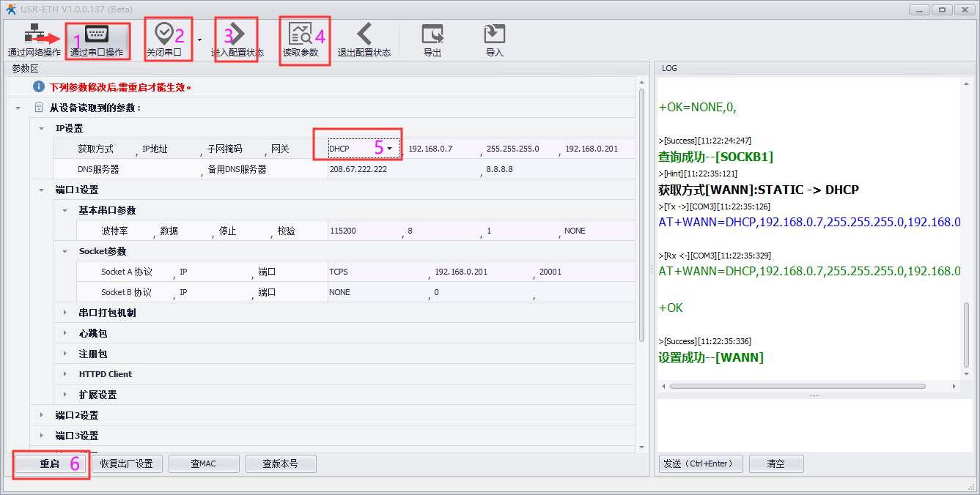This screenshot has width=980, height=495.
Task: Click the 清空 clear log button
Action: click(x=775, y=464)
